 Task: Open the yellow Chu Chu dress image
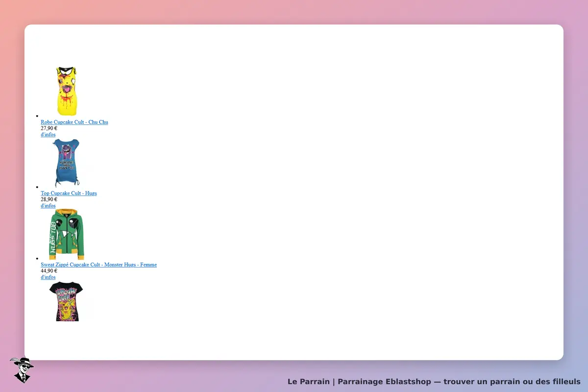pyautogui.click(x=66, y=92)
